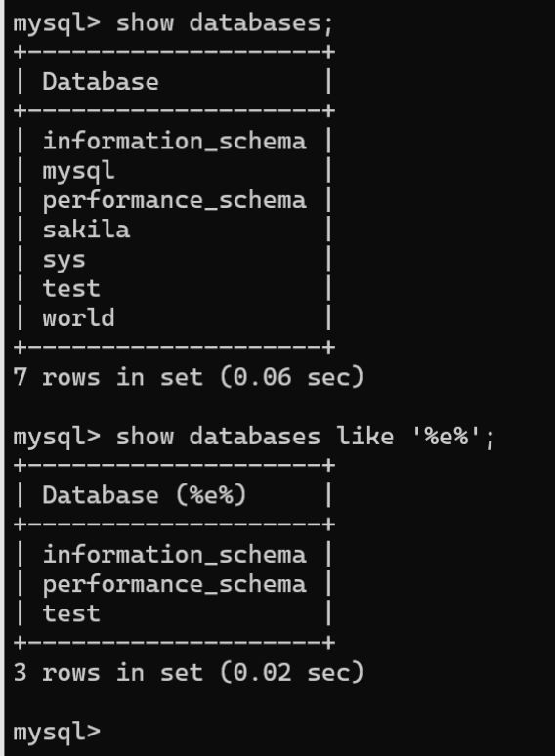555x756 pixels.
Task: Click 'information_schema' in the full database list
Action: (174, 142)
